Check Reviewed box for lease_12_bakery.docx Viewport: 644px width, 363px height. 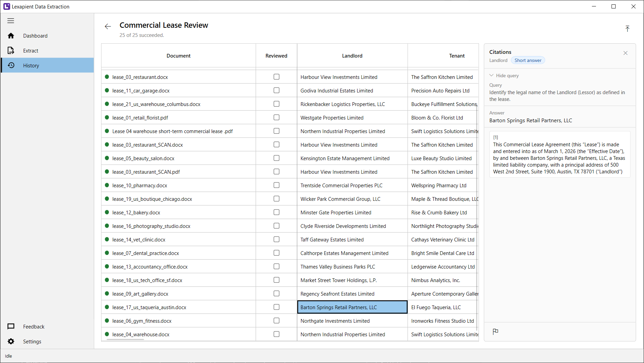[276, 212]
